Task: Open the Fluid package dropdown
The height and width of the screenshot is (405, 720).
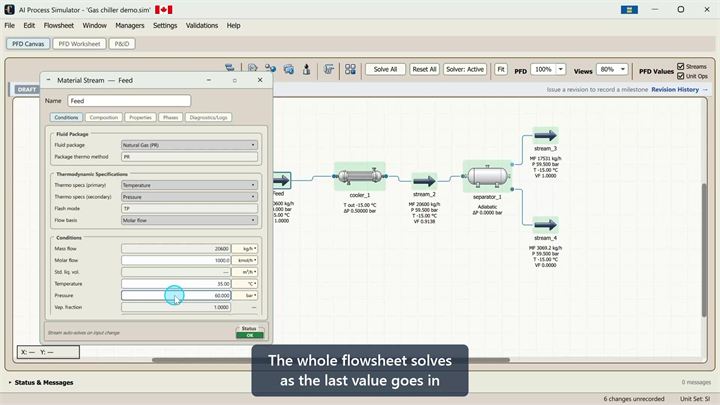Action: 189,145
